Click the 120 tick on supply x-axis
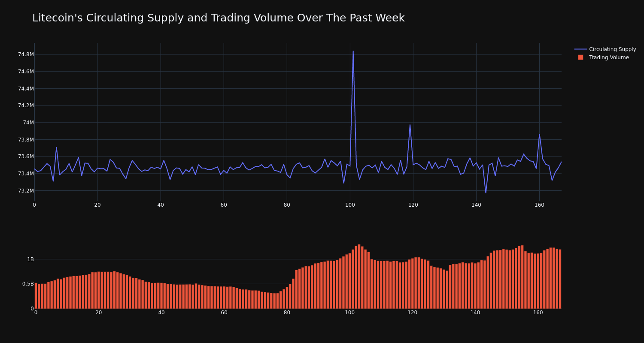The image size is (644, 343). [x=413, y=205]
